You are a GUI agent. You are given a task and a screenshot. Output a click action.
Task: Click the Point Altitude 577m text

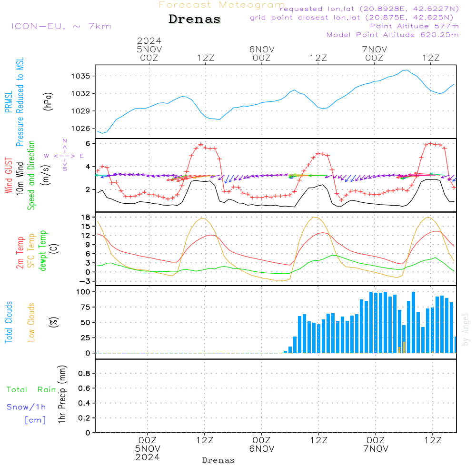coord(415,26)
